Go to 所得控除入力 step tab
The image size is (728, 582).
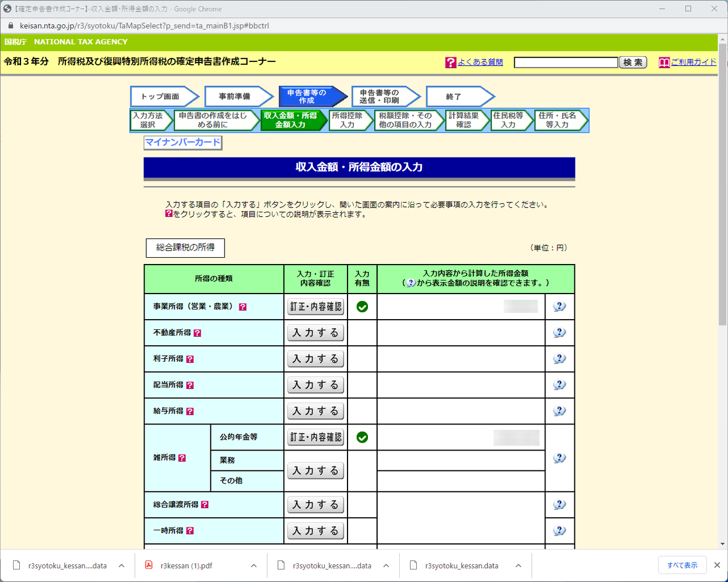pyautogui.click(x=350, y=120)
